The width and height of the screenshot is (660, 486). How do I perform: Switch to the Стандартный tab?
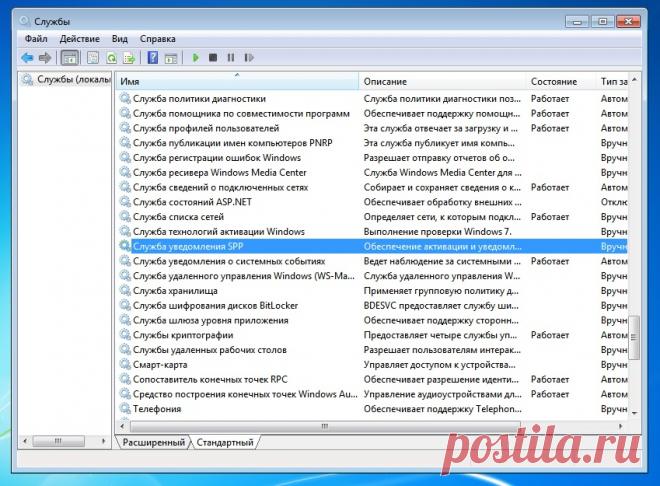coord(225,442)
